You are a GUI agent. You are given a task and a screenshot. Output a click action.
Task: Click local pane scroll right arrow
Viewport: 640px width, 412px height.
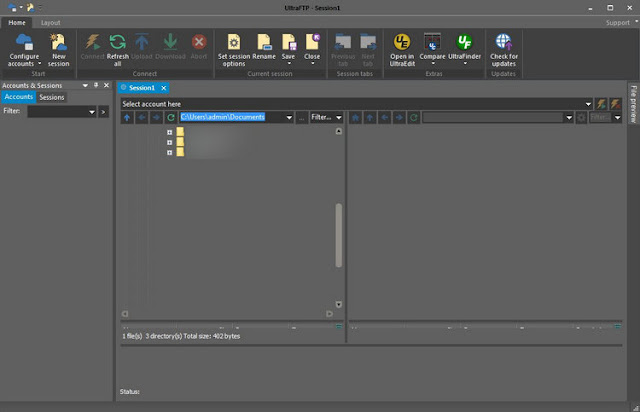(x=329, y=314)
